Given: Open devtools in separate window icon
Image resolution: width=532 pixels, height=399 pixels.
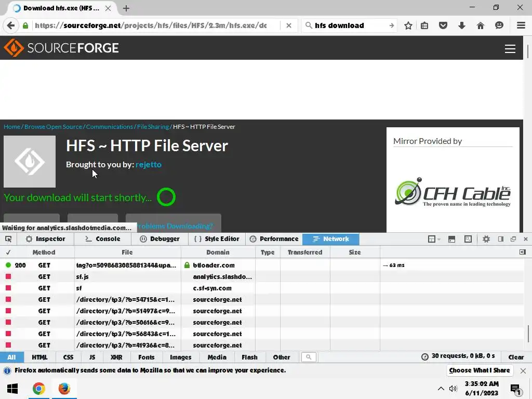Looking at the screenshot, I should tap(513, 239).
